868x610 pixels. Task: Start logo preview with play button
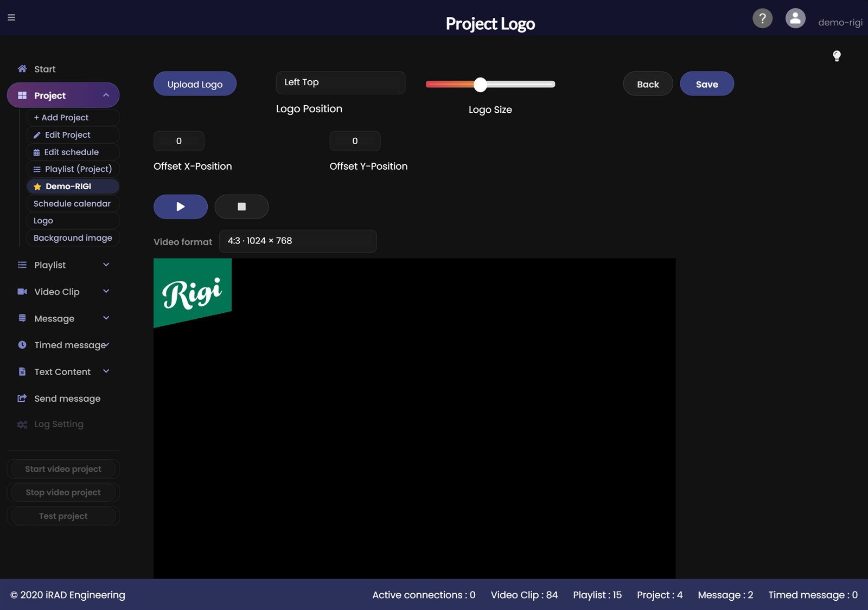(x=181, y=207)
